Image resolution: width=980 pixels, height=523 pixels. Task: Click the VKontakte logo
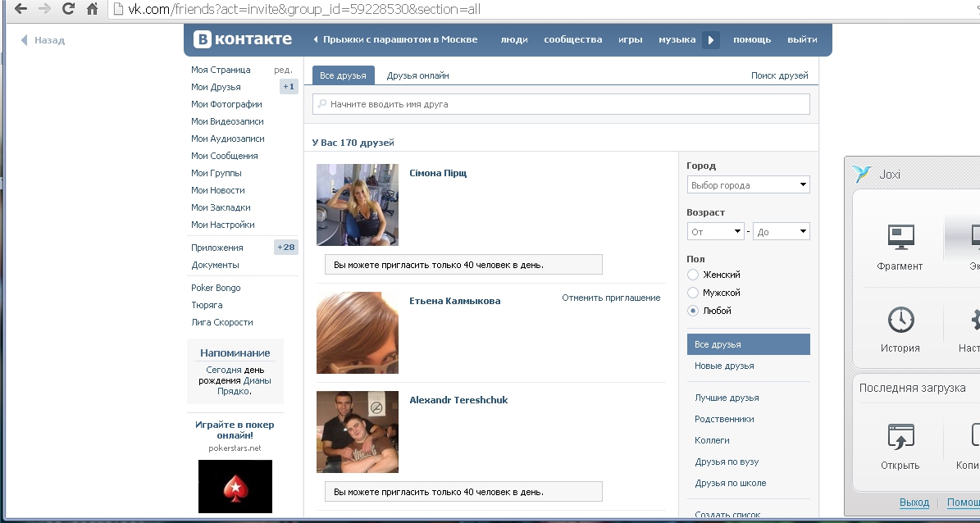[x=243, y=39]
